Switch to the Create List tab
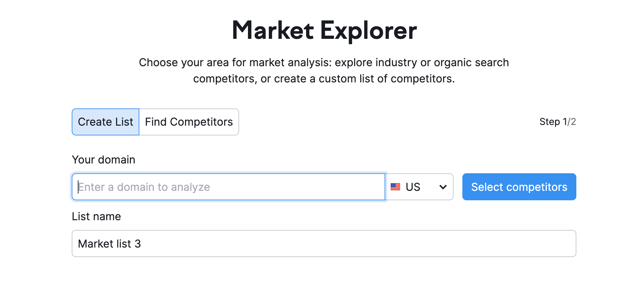This screenshot has width=644, height=281. pyautogui.click(x=106, y=122)
